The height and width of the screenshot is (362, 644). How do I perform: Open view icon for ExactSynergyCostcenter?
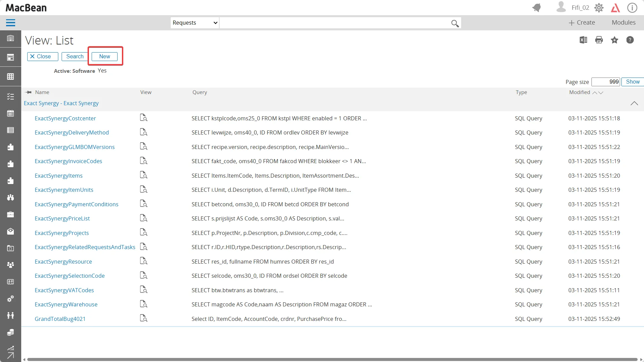pos(143,118)
